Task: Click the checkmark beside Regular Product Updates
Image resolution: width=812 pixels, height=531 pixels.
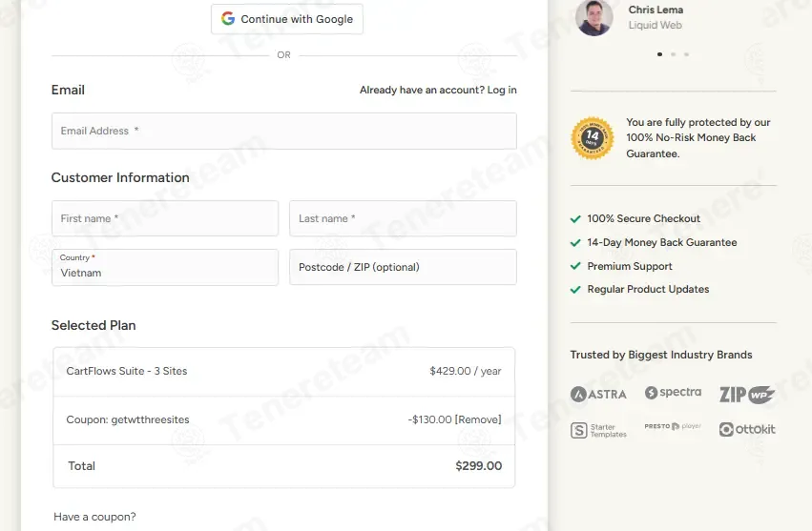Action: tap(575, 289)
